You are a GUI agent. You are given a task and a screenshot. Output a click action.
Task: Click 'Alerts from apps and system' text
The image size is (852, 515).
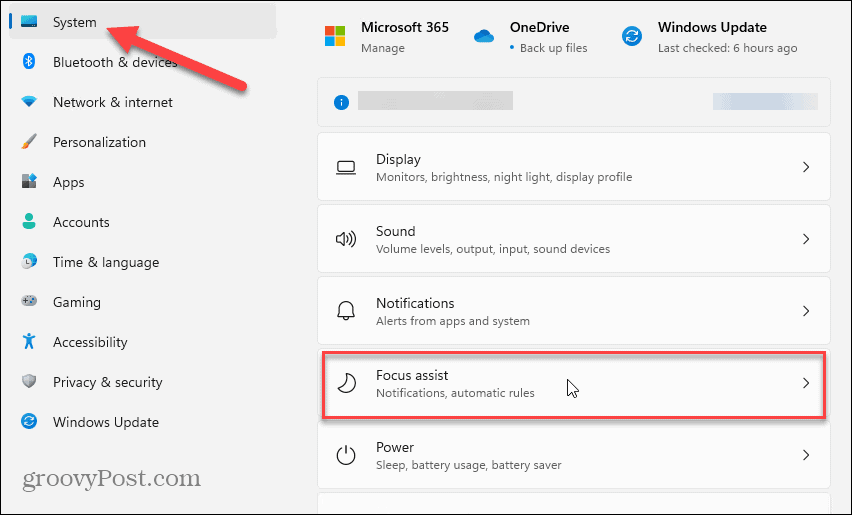pyautogui.click(x=453, y=321)
